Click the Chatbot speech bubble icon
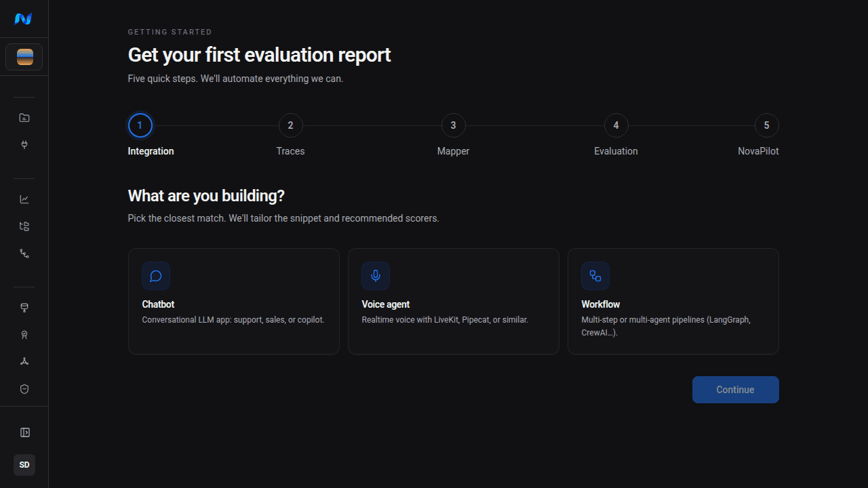Screen dimensions: 868x488 156,276
